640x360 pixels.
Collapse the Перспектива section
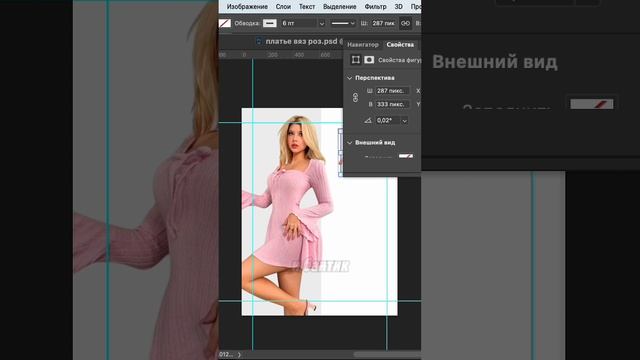click(x=349, y=78)
